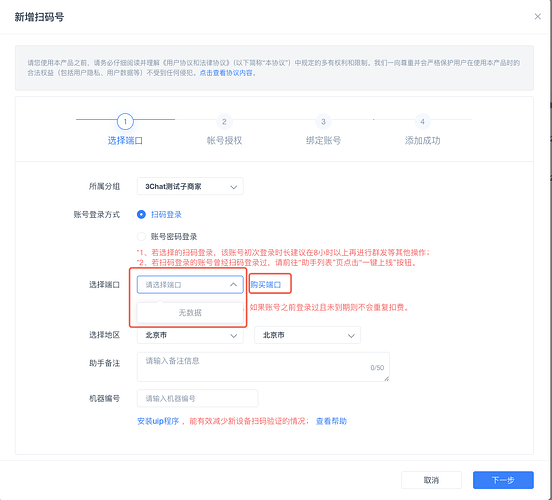Click step 2 circle 帐号授权
The height and width of the screenshot is (500, 552).
(x=224, y=122)
